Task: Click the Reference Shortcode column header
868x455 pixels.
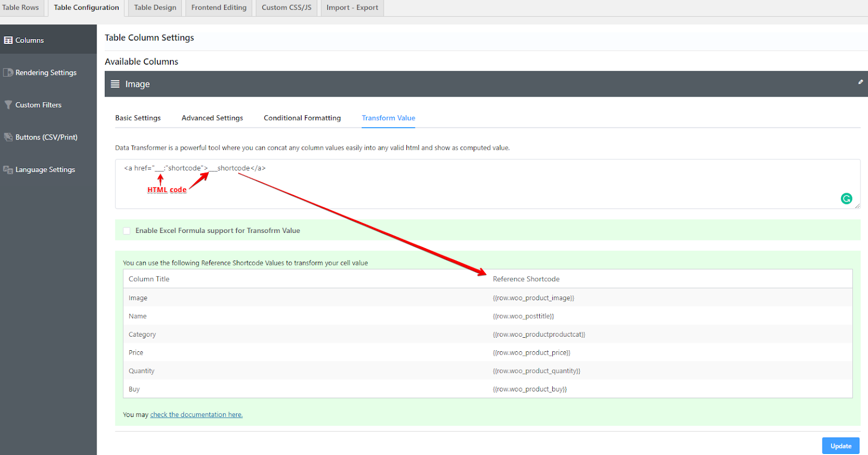Action: click(x=526, y=279)
